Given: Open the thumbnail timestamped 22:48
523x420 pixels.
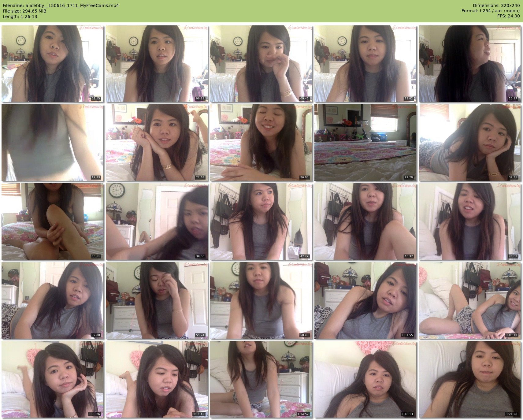Looking at the screenshot, I should tap(157, 143).
